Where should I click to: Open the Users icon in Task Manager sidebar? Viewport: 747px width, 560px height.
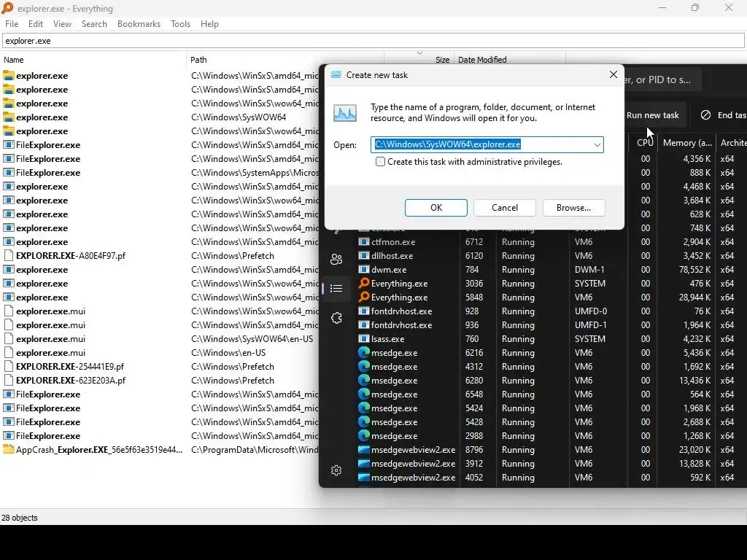(x=336, y=259)
